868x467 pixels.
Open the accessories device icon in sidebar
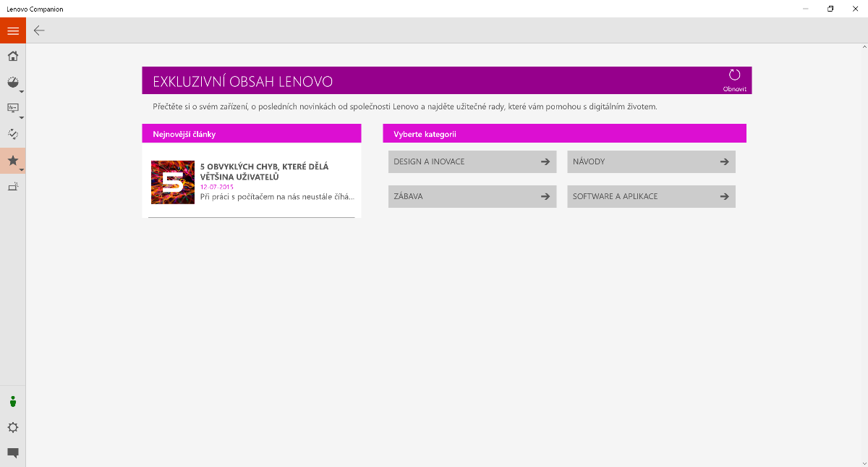(12, 187)
